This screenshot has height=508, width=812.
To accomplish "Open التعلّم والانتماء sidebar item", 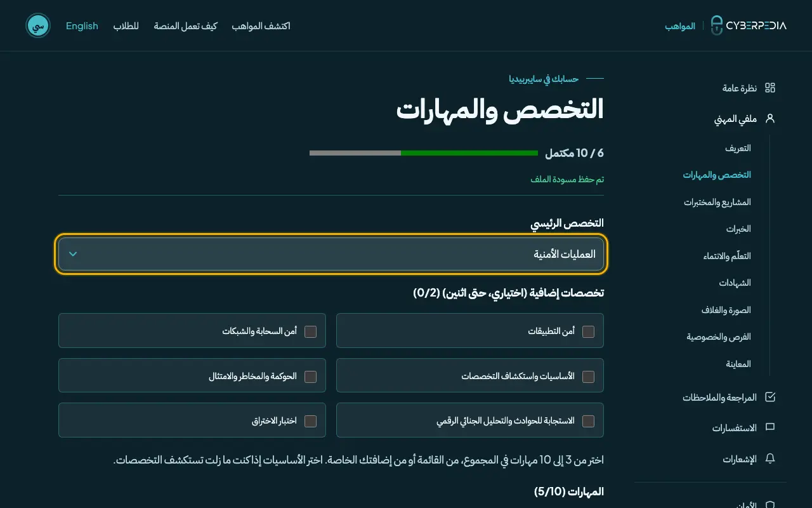I will pos(727,256).
